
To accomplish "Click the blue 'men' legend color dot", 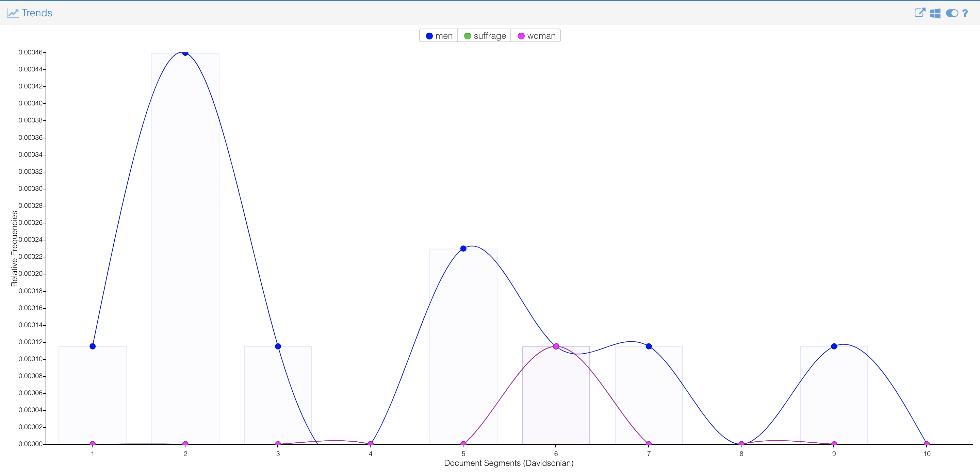I will pyautogui.click(x=429, y=36).
